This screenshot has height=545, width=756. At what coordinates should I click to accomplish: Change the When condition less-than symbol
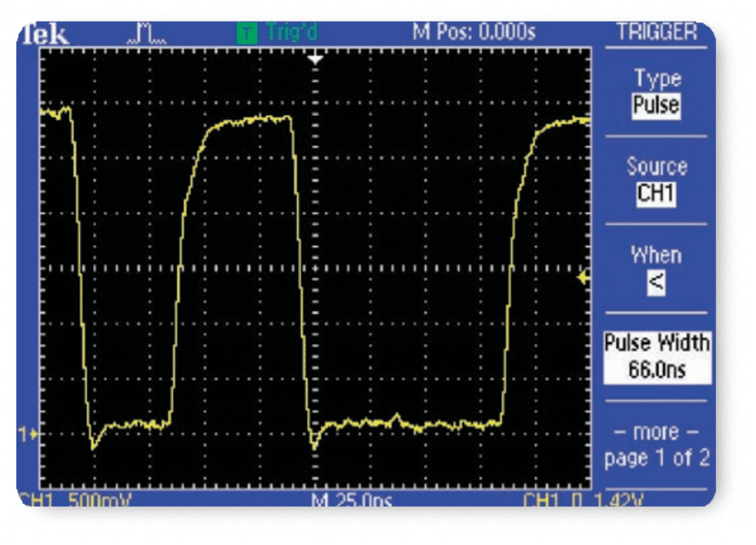[656, 283]
